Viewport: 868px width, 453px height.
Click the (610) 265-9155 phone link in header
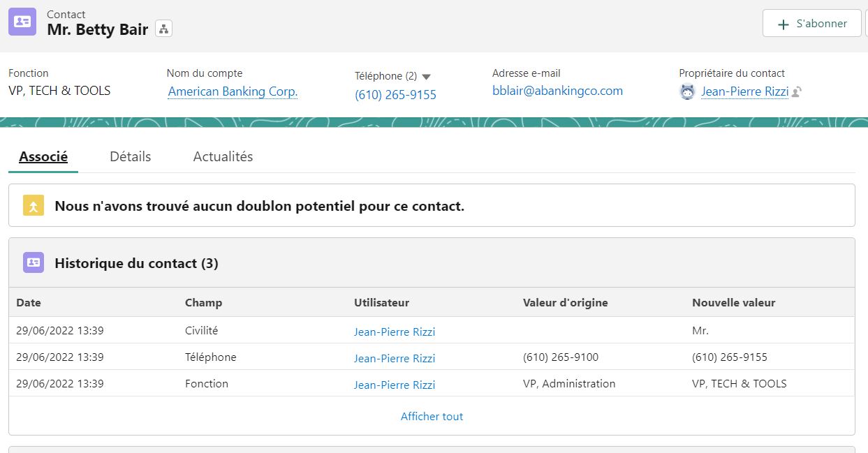395,95
